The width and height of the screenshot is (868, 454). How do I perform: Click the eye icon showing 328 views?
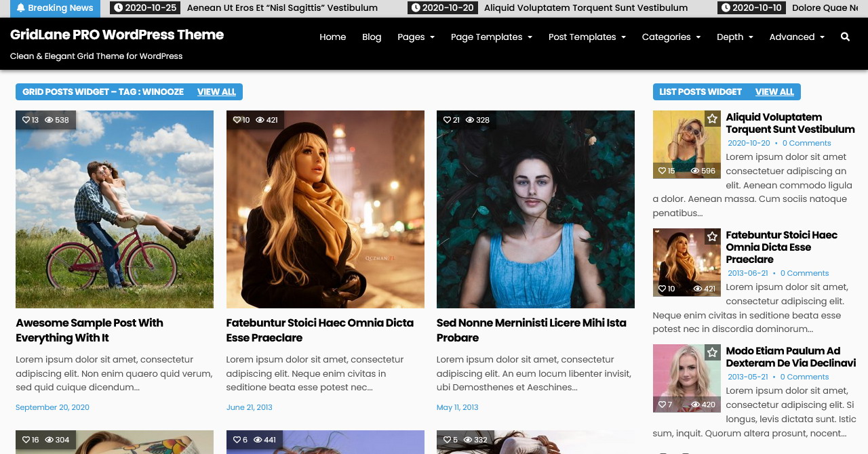[x=470, y=120]
